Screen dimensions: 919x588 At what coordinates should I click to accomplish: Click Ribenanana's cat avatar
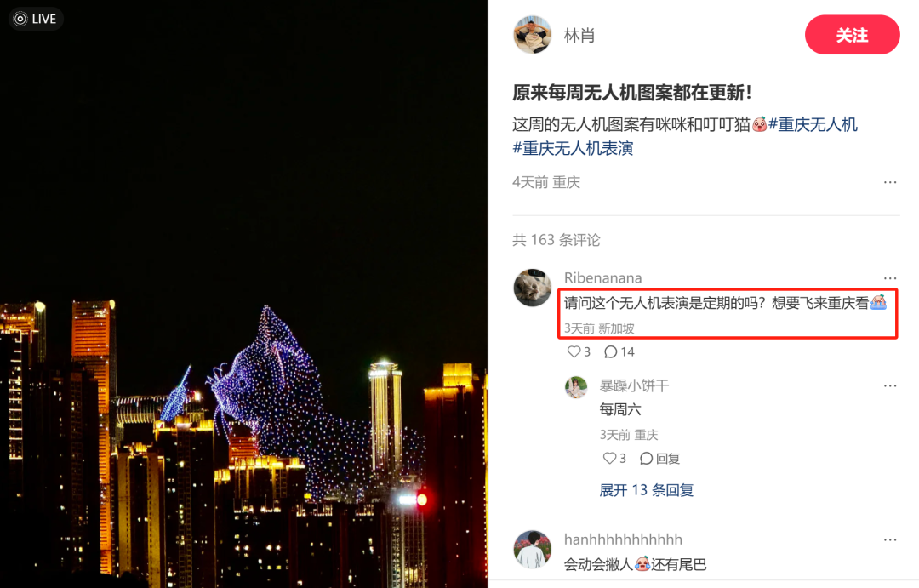(x=532, y=288)
